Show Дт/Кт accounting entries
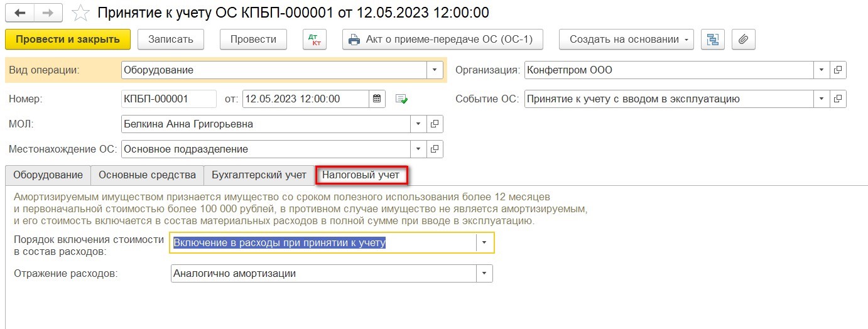 [x=314, y=39]
